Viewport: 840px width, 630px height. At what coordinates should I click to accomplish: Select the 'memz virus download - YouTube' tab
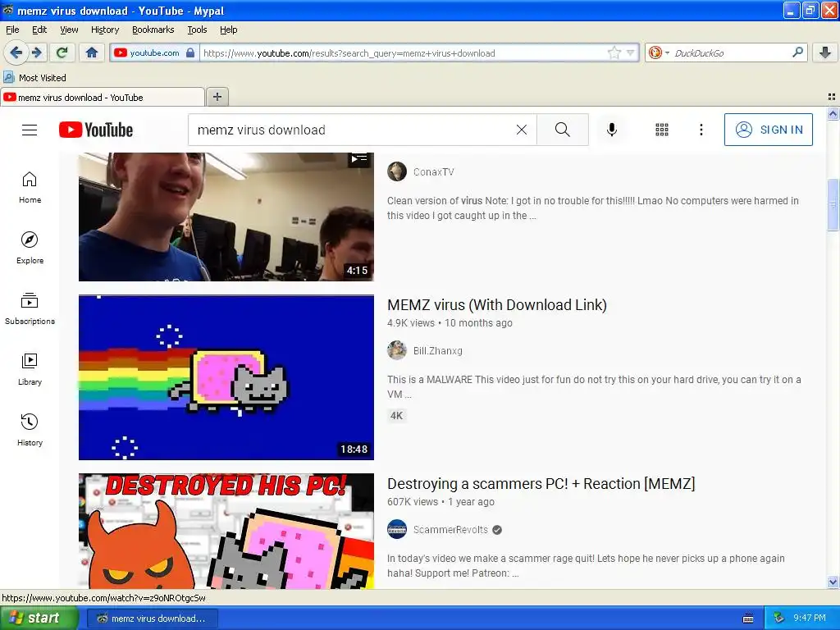point(103,98)
